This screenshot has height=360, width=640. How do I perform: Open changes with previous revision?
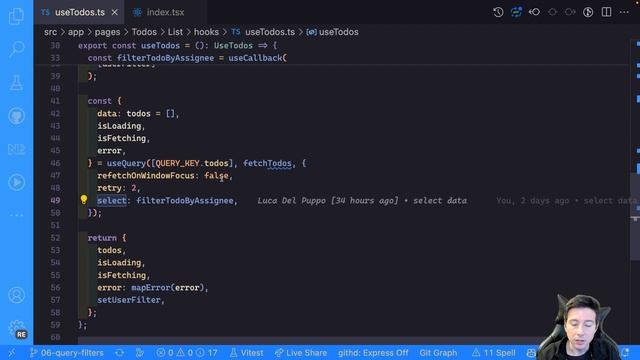534,12
